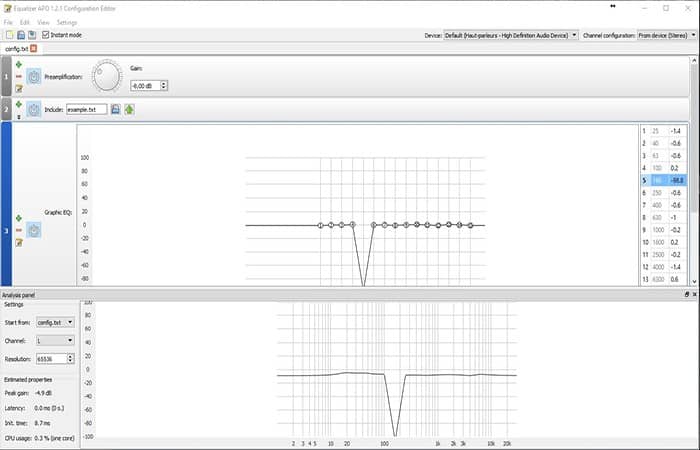Select filter row handle numbered 1
Viewport: 700px width, 450px height.
6,76
